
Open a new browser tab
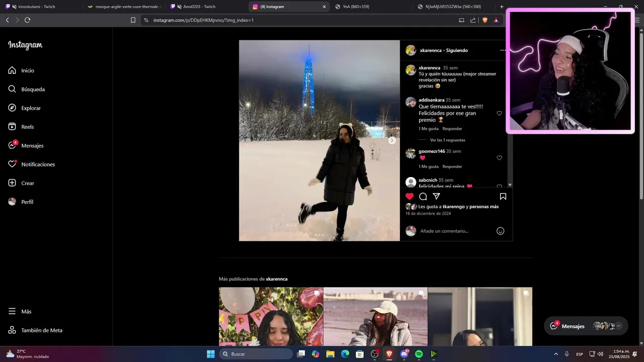pos(502,7)
